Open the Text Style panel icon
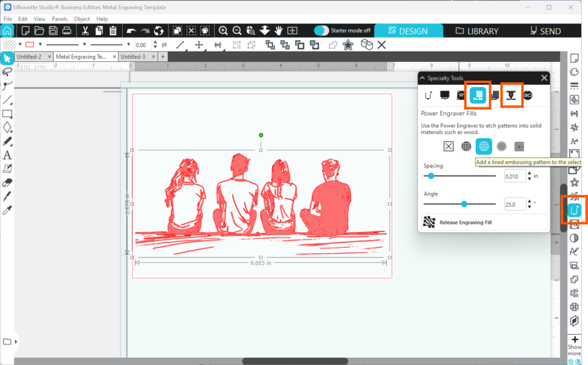Viewport: 588px width, 365px height. pos(574,141)
